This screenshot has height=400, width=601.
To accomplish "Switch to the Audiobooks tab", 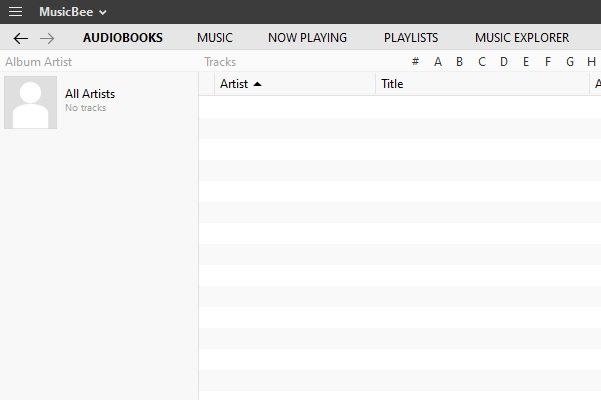I will [123, 38].
